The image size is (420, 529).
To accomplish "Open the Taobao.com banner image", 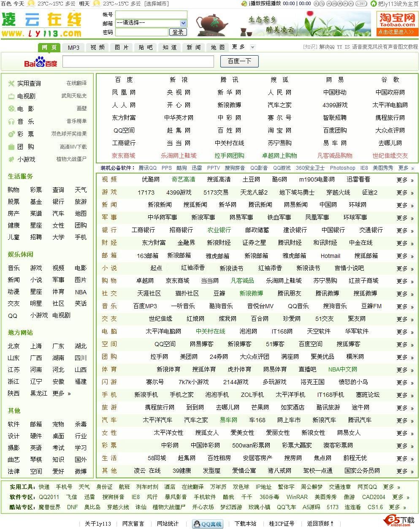I will 397,24.
